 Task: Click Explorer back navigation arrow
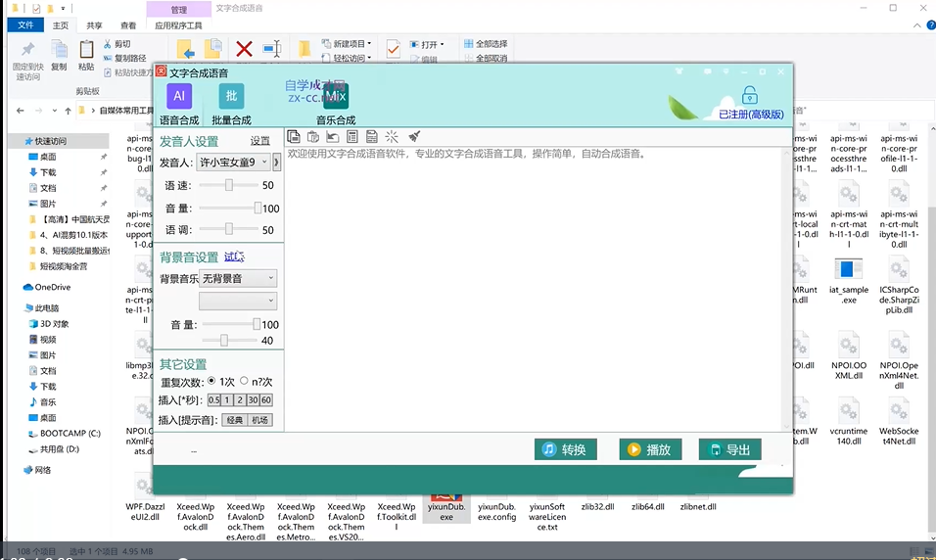[x=21, y=111]
